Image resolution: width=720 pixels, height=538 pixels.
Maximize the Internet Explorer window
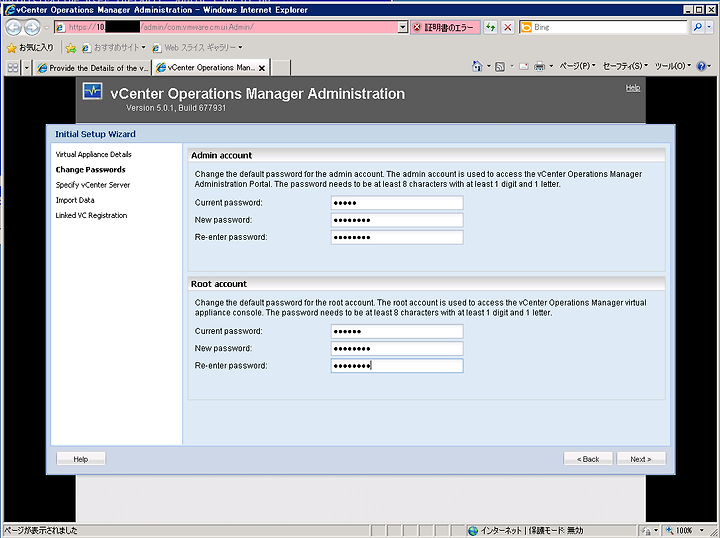tap(698, 9)
